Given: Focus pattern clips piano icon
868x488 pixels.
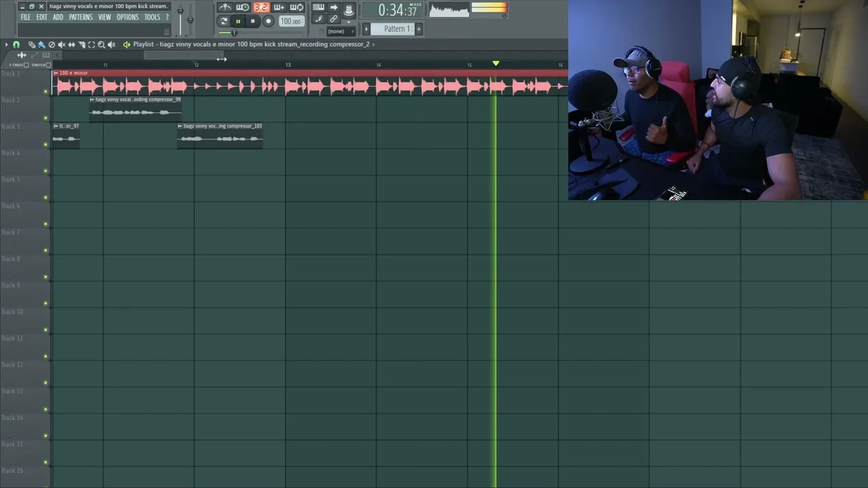Looking at the screenshot, I should pyautogui.click(x=46, y=55).
